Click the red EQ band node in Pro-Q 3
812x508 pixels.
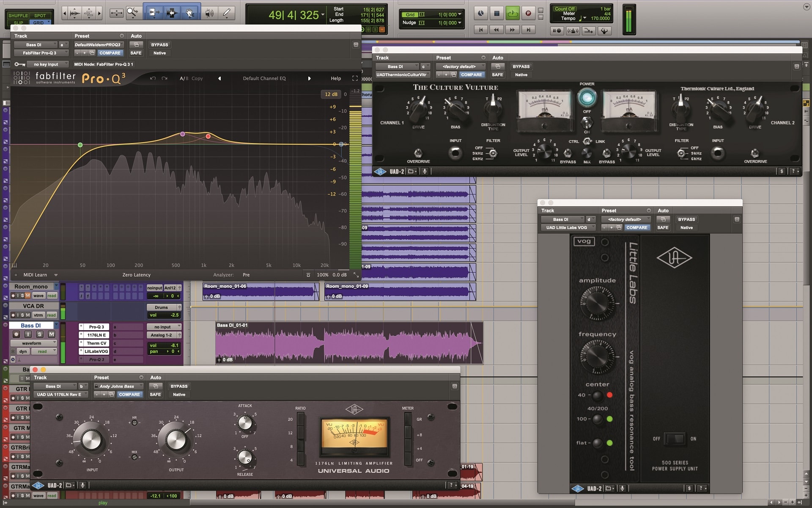(208, 136)
